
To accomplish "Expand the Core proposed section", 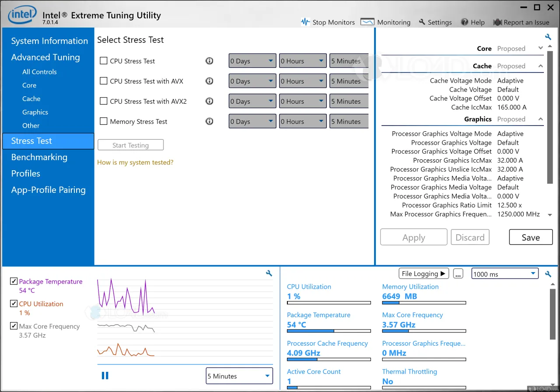I will pos(541,48).
